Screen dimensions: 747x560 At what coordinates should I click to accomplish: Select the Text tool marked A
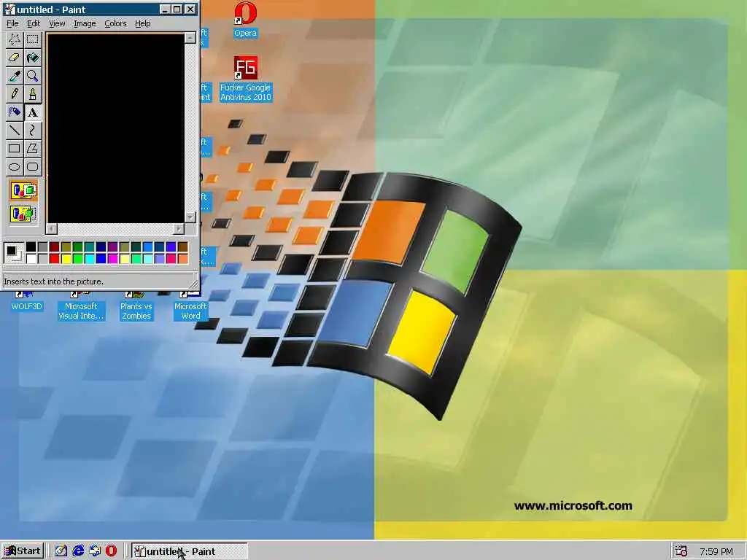[32, 112]
